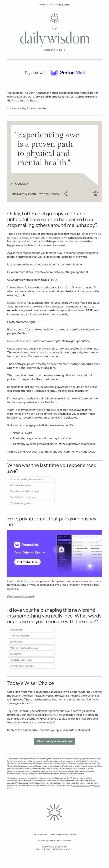Click the share icon on quote card
This screenshot has width=109, height=868.
point(66,193)
